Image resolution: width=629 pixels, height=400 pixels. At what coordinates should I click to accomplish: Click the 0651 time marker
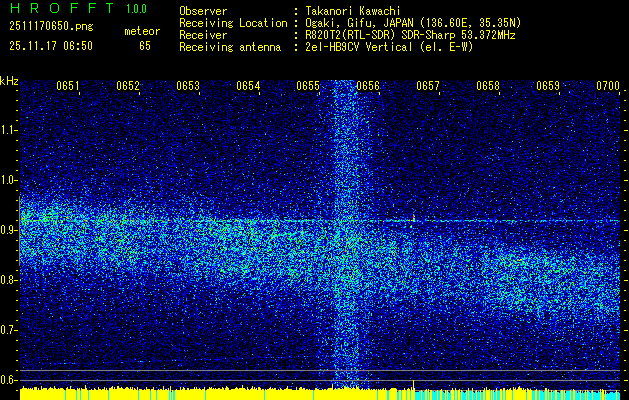tap(68, 86)
